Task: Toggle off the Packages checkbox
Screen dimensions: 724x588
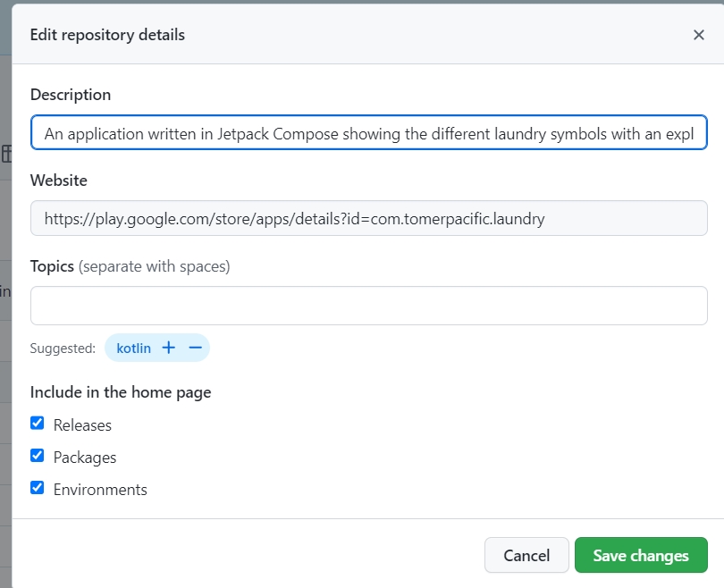Action: [37, 454]
